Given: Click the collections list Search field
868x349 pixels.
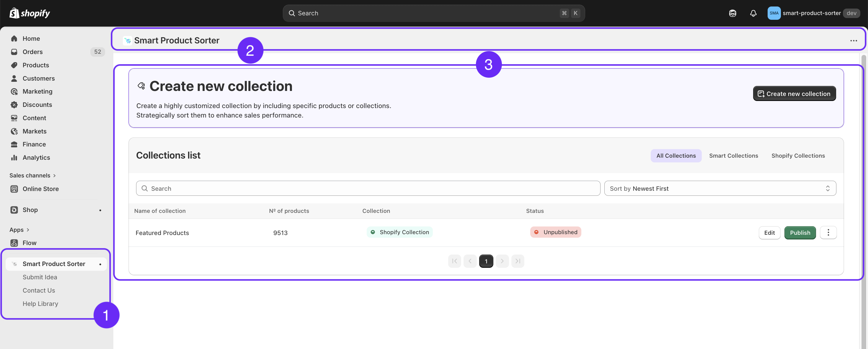Looking at the screenshot, I should pos(368,188).
